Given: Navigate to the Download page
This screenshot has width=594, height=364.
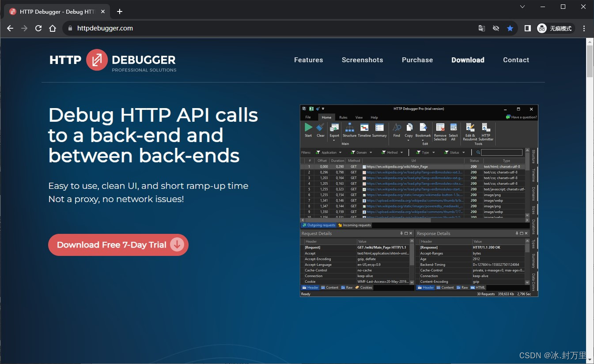Looking at the screenshot, I should pos(468,60).
